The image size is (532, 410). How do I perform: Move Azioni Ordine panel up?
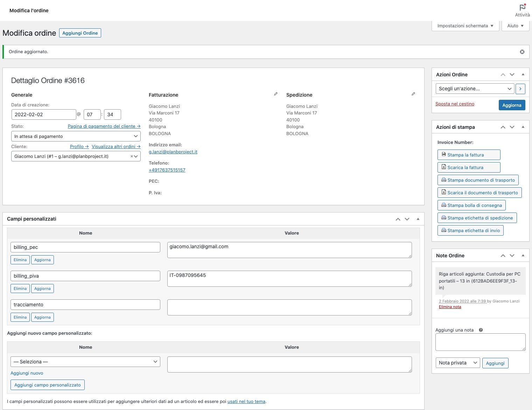503,75
